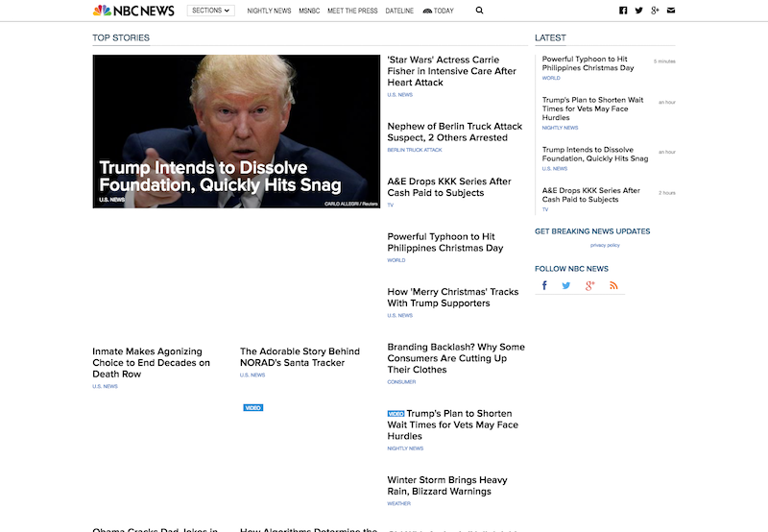
Task: Open Nightly News in the navigation bar
Action: point(269,11)
